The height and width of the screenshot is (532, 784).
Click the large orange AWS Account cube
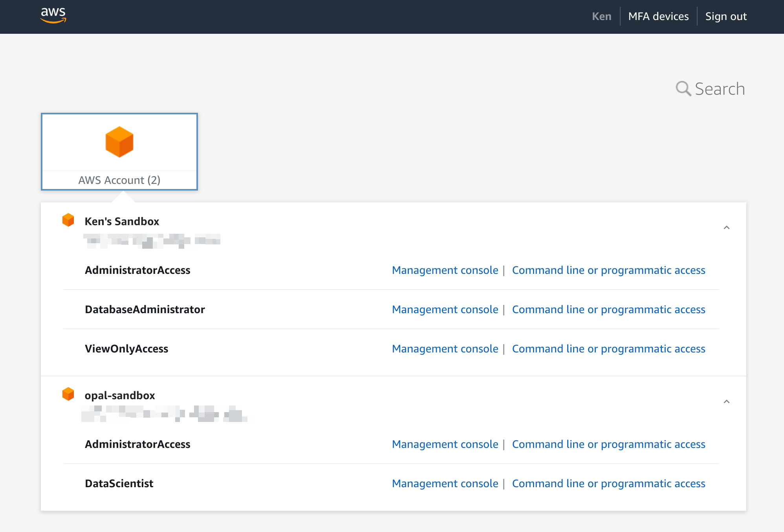tap(119, 142)
